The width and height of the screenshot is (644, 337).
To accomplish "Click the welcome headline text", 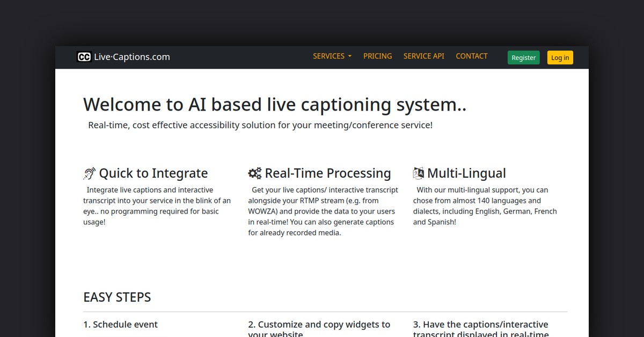I will [275, 104].
